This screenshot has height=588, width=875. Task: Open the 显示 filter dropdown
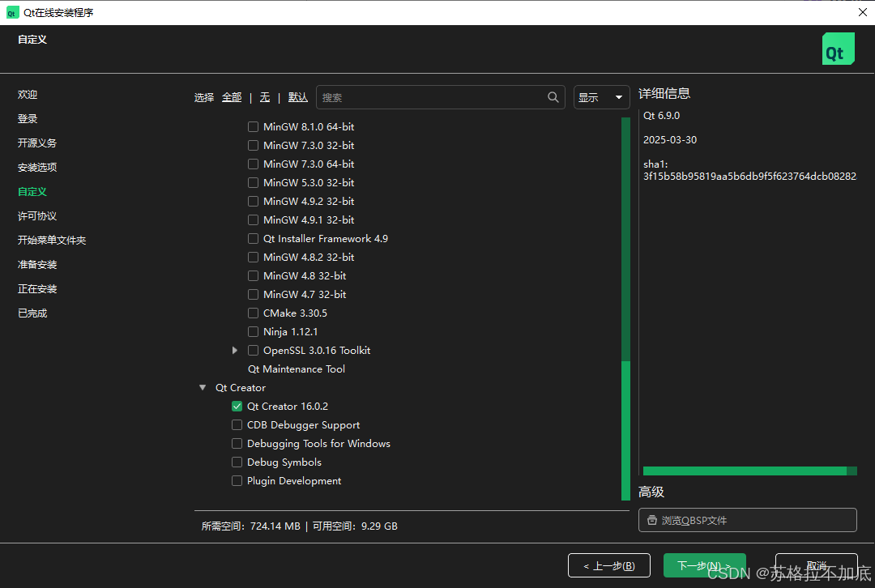(601, 97)
